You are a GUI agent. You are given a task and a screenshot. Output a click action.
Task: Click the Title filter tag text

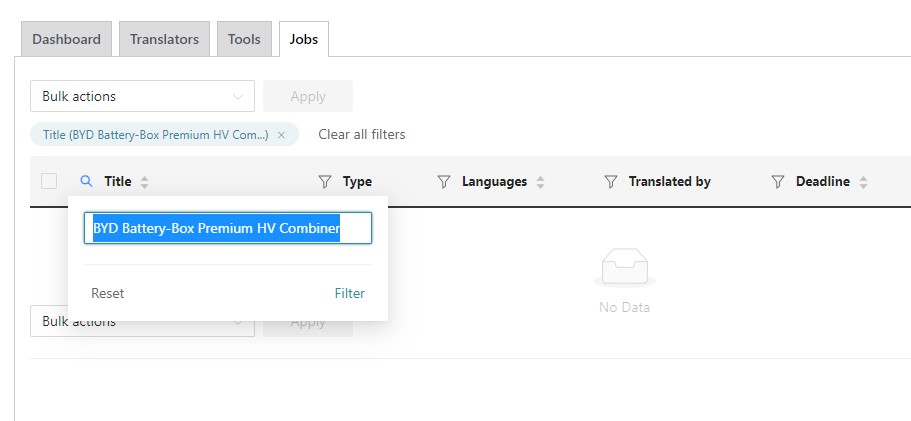156,135
